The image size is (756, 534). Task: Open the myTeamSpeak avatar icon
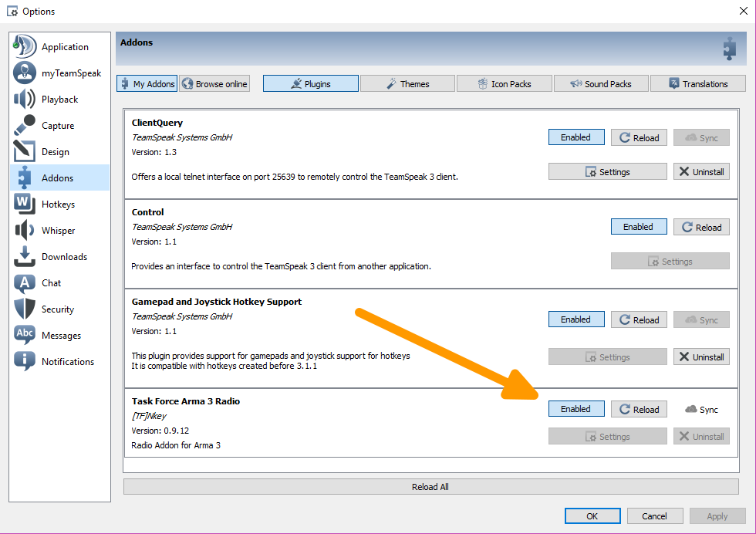click(x=24, y=73)
